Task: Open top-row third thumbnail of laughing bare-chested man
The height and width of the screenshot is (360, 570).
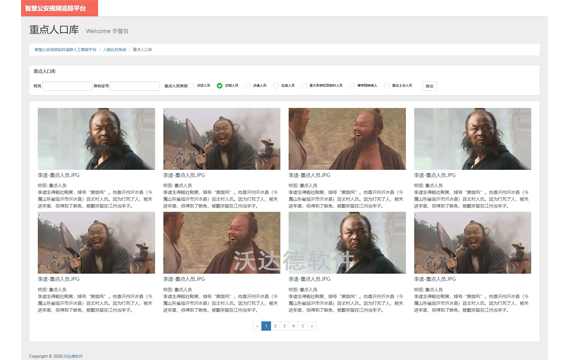Action: pos(347,139)
